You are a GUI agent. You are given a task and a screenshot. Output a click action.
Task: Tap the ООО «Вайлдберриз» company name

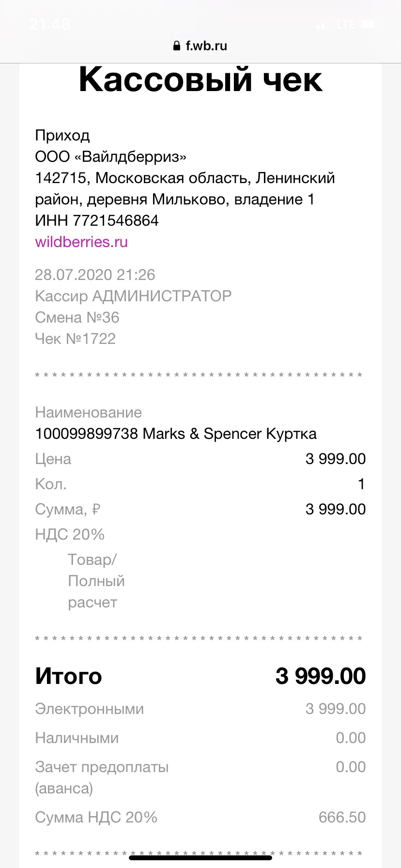pos(111,156)
